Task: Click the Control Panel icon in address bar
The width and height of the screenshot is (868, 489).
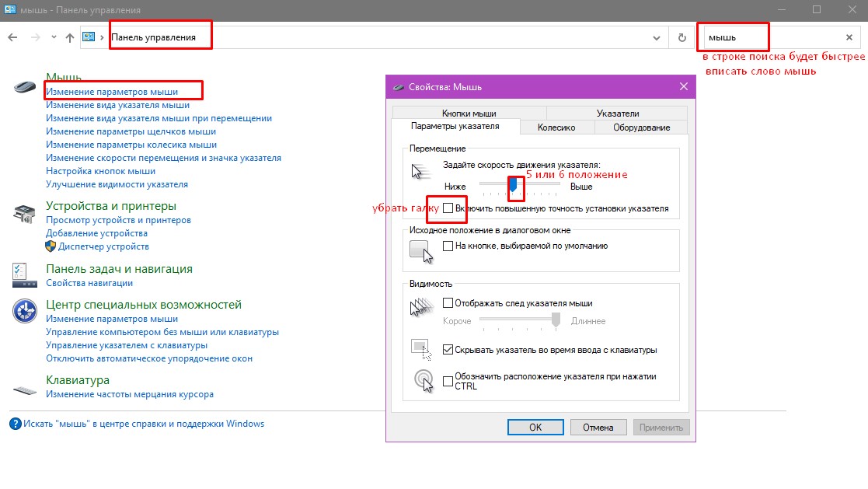Action: tap(89, 37)
